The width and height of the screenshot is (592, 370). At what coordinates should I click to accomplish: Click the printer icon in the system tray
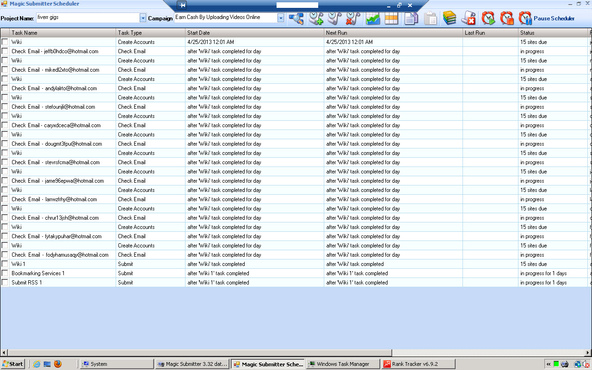565,364
